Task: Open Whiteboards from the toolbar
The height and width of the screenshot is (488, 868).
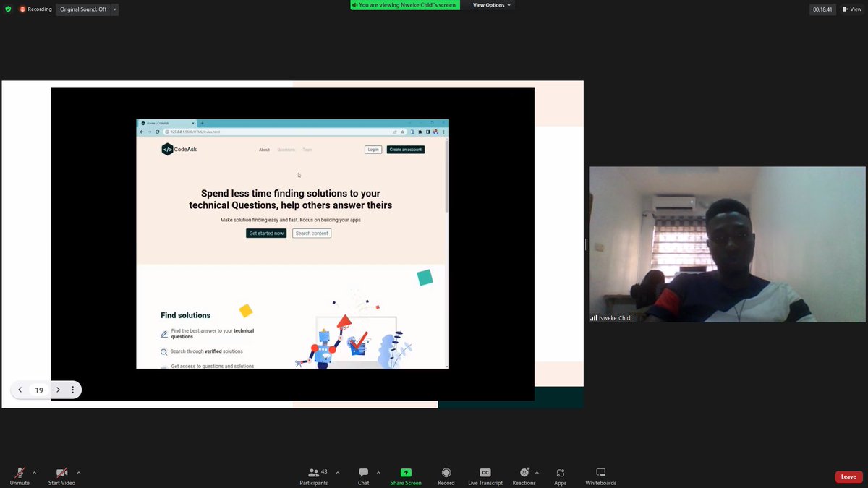Action: 600,476
